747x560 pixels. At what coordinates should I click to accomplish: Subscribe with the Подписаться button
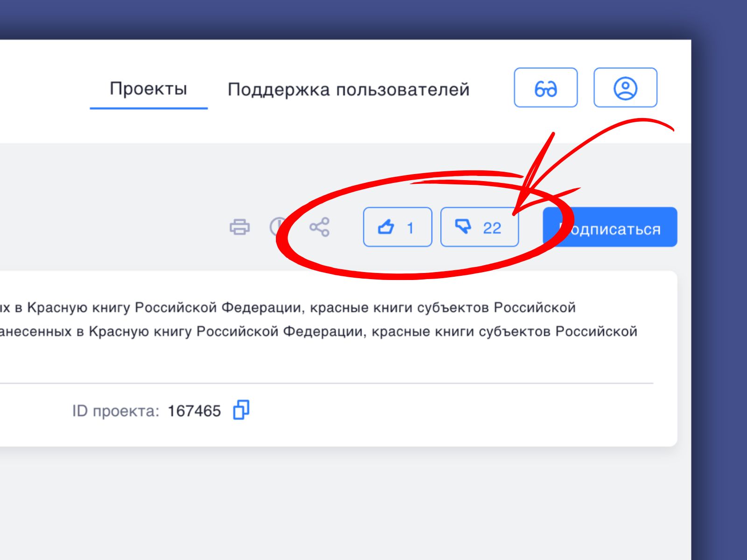pos(610,227)
